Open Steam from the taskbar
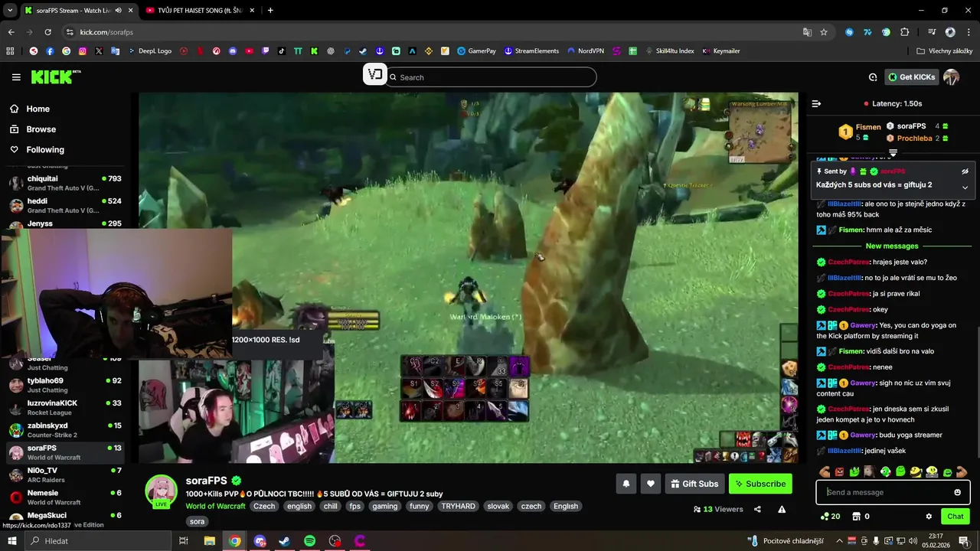This screenshot has width=980, height=551. tap(284, 541)
